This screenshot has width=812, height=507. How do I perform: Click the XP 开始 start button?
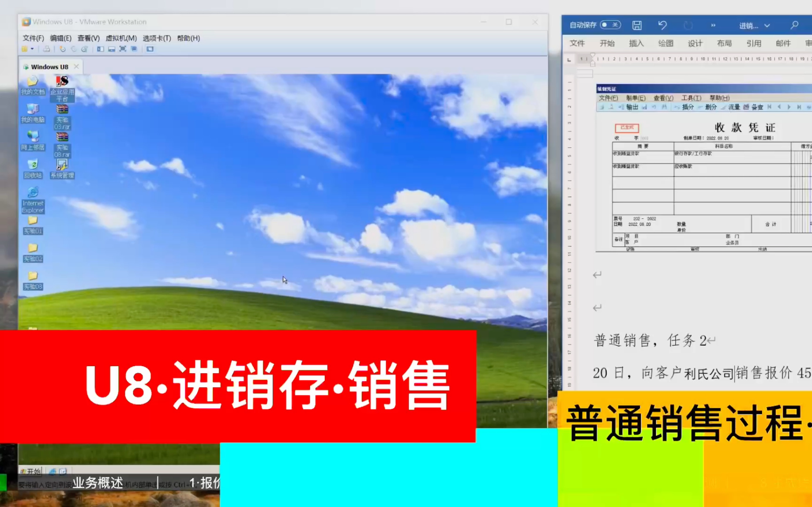tap(30, 471)
